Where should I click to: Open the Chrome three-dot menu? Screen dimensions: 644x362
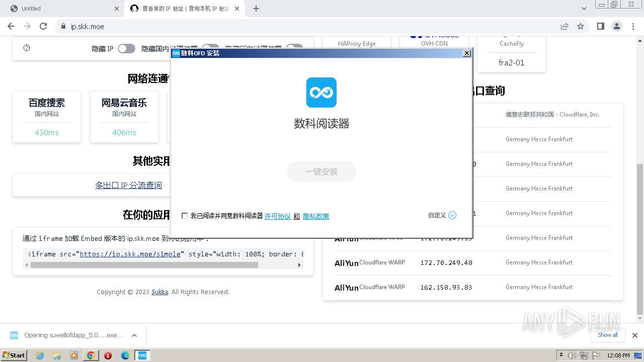[633, 26]
